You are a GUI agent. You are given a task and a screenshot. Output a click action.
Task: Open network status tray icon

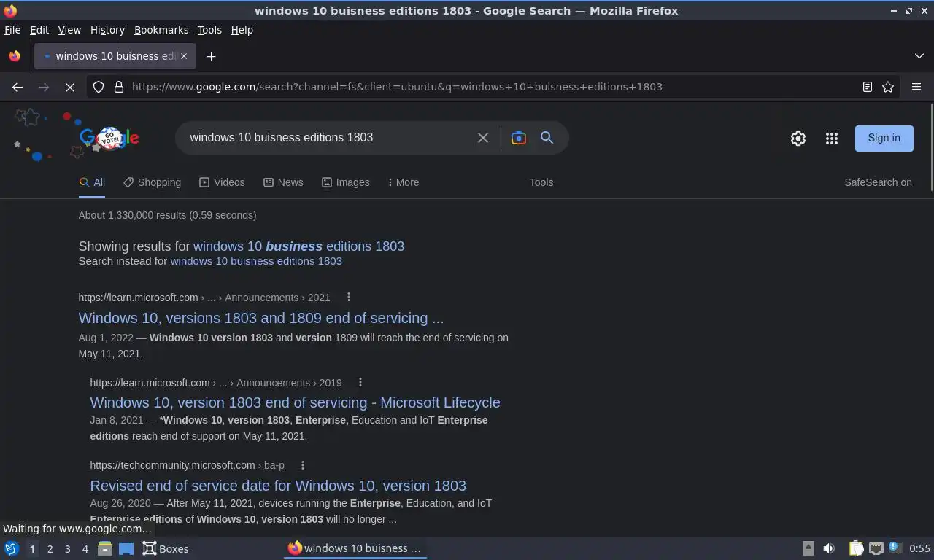pos(876,548)
